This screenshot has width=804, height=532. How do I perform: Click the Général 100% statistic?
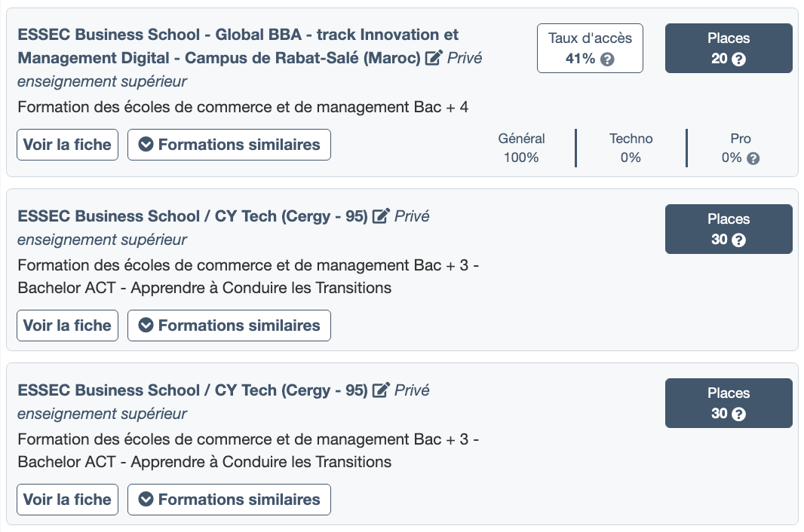click(x=521, y=148)
